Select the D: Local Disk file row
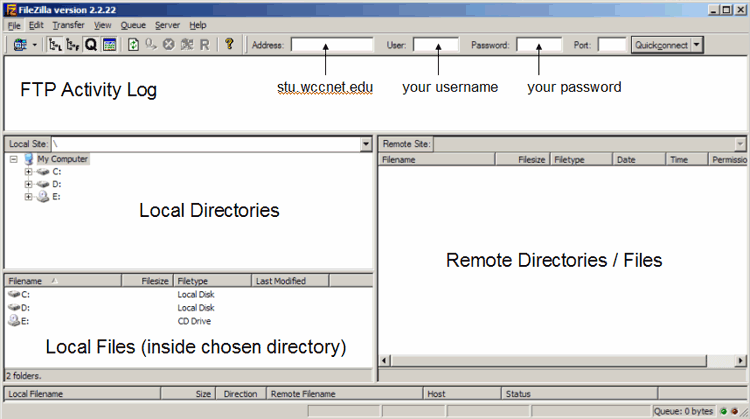The image size is (750, 419). (x=188, y=308)
